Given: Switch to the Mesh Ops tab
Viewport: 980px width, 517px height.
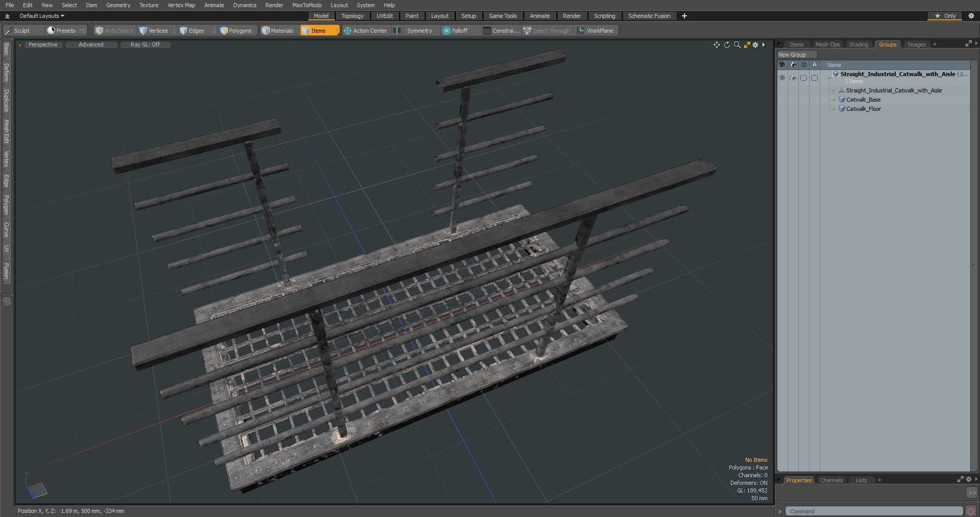Looking at the screenshot, I should (827, 44).
